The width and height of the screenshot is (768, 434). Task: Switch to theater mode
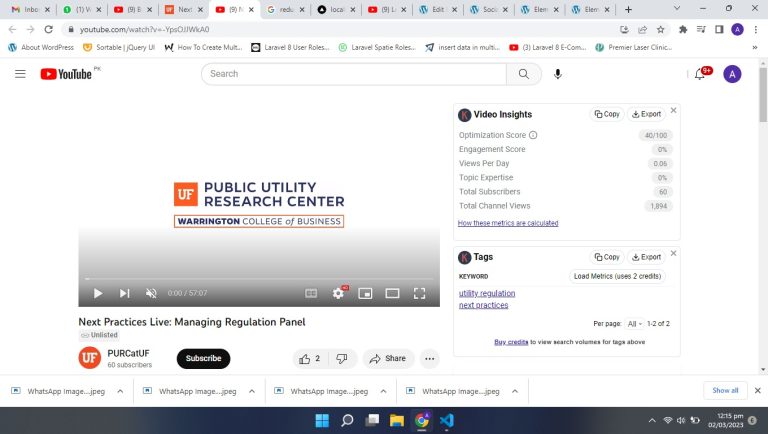[x=392, y=293]
